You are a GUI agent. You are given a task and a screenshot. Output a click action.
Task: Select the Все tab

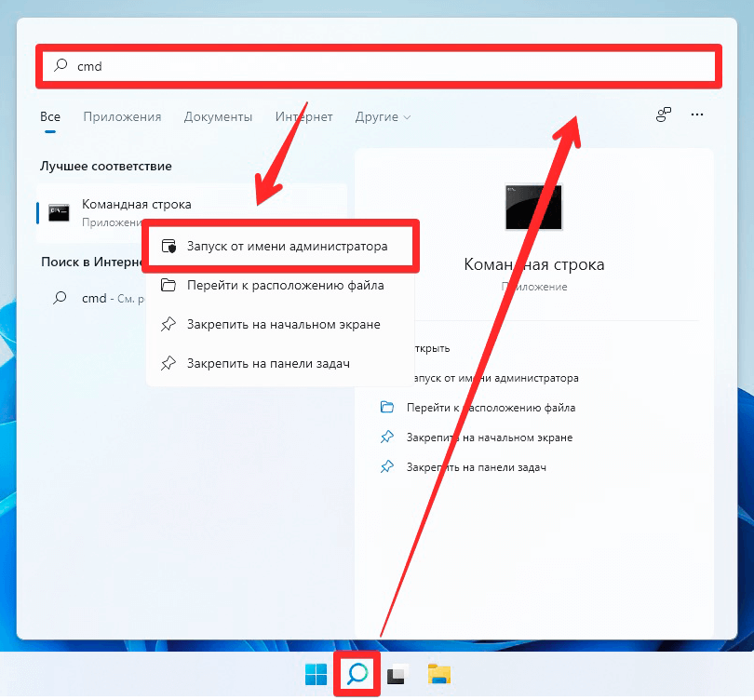pyautogui.click(x=50, y=117)
